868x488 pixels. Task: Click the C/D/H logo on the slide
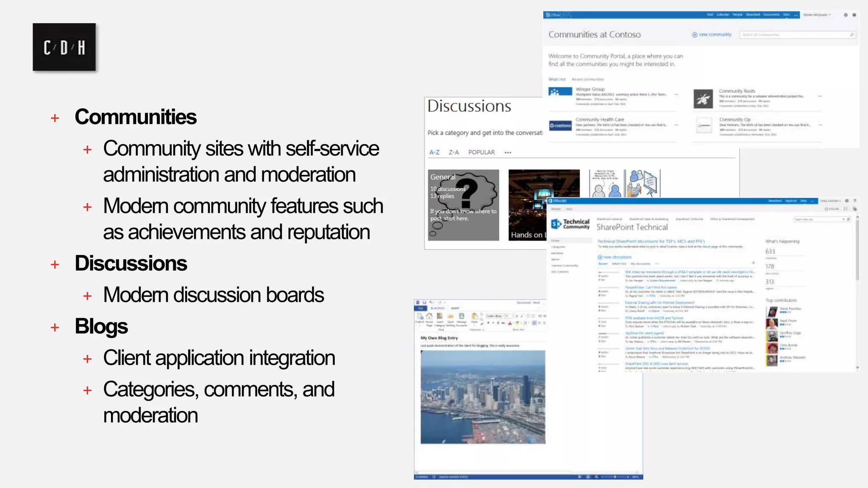[64, 47]
